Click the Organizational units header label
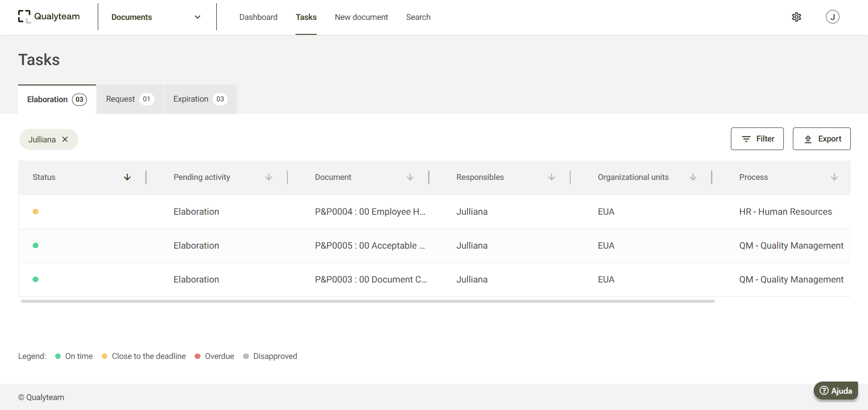Image resolution: width=868 pixels, height=410 pixels. tap(633, 177)
